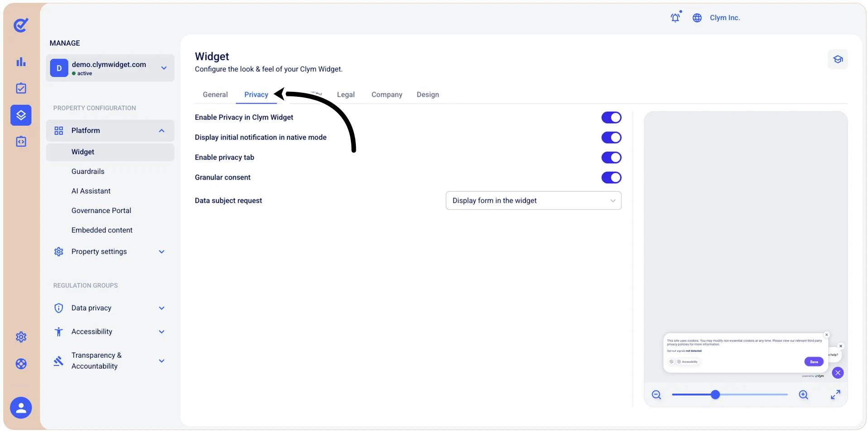Select Widget item in sidebar
This screenshot has width=868, height=432.
[x=110, y=152]
